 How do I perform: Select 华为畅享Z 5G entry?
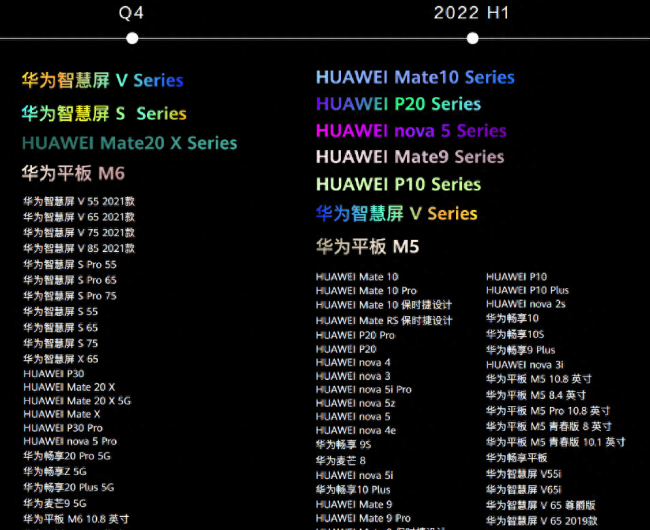point(55,472)
